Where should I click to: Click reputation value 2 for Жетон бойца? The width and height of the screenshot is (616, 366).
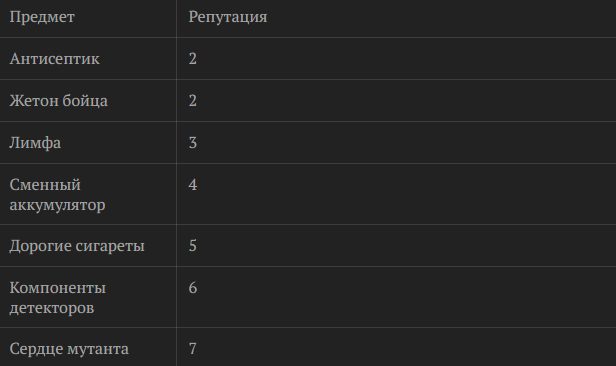tap(192, 101)
